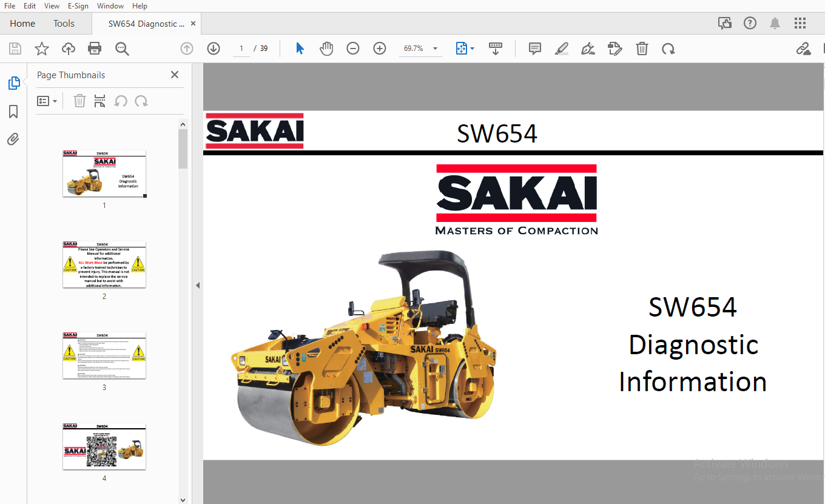Delete selected thumbnail with panel trash icon
The height and width of the screenshot is (504, 825).
coord(79,101)
